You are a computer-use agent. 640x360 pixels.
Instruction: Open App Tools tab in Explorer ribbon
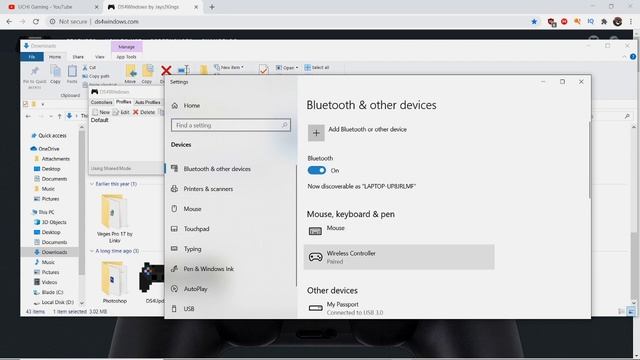(127, 57)
